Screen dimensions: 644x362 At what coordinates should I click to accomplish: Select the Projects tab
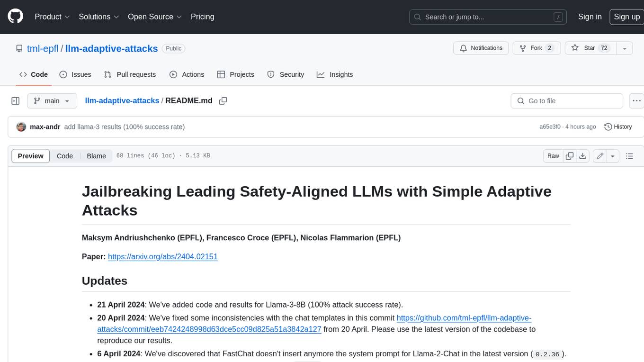(x=236, y=74)
